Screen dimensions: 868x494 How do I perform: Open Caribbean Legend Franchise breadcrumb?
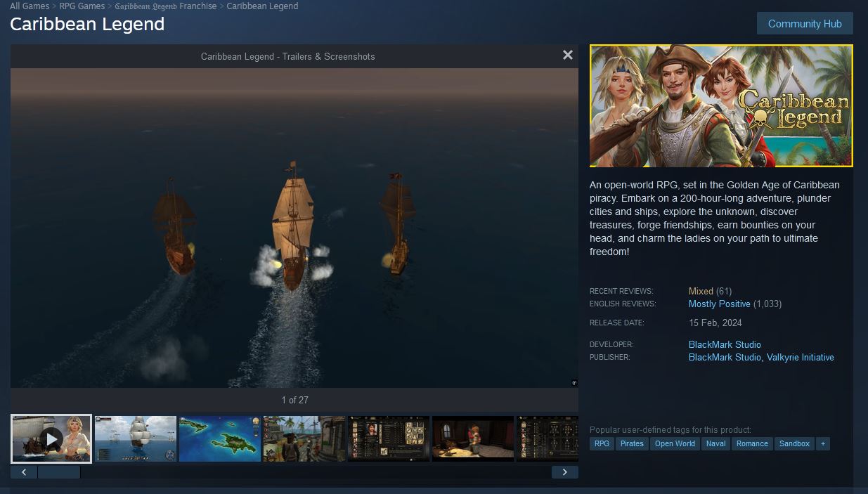[166, 6]
